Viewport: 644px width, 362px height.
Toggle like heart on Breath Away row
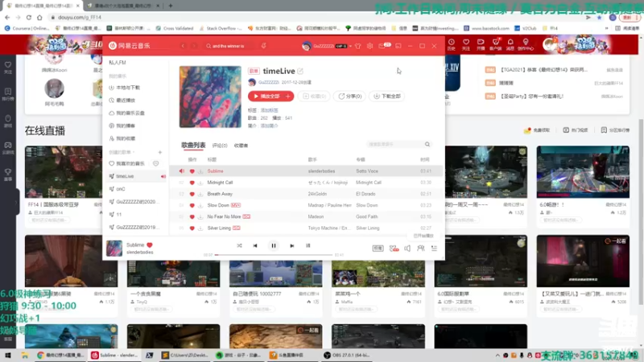click(x=192, y=194)
